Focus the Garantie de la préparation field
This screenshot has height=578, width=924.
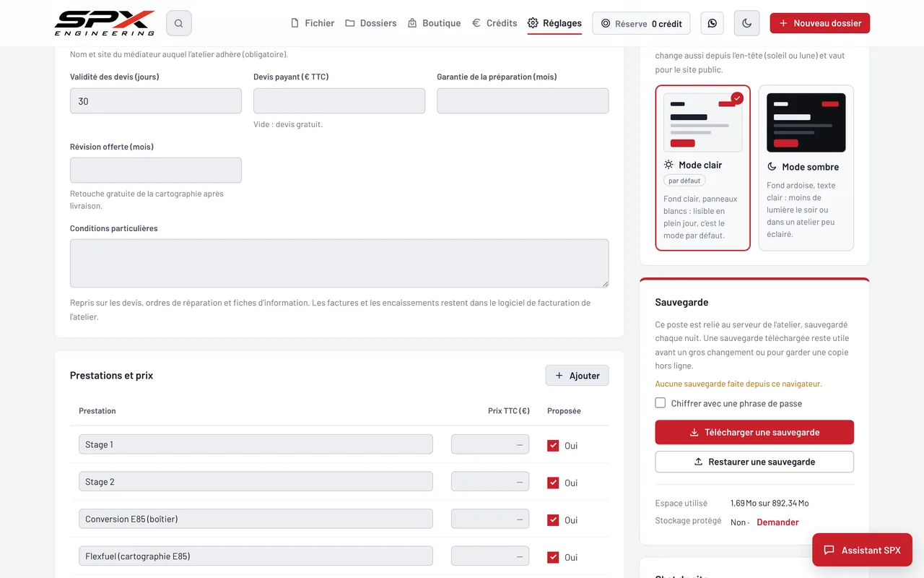click(x=523, y=101)
